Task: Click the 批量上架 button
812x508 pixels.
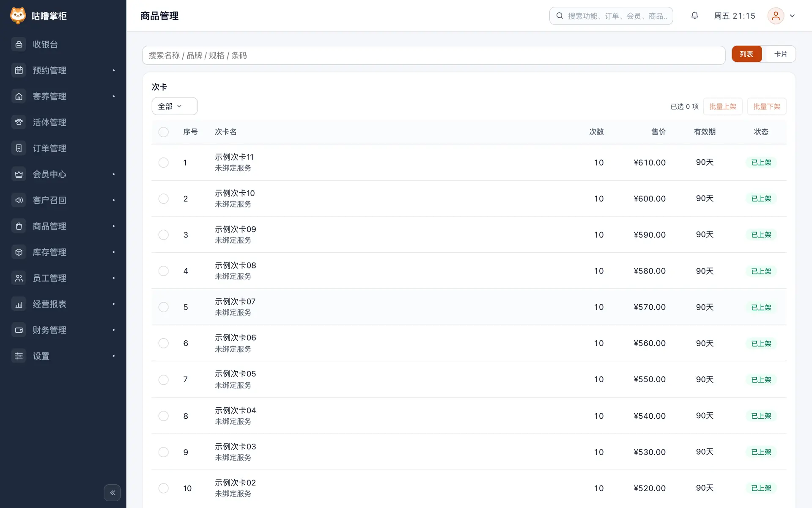Action: tap(723, 107)
